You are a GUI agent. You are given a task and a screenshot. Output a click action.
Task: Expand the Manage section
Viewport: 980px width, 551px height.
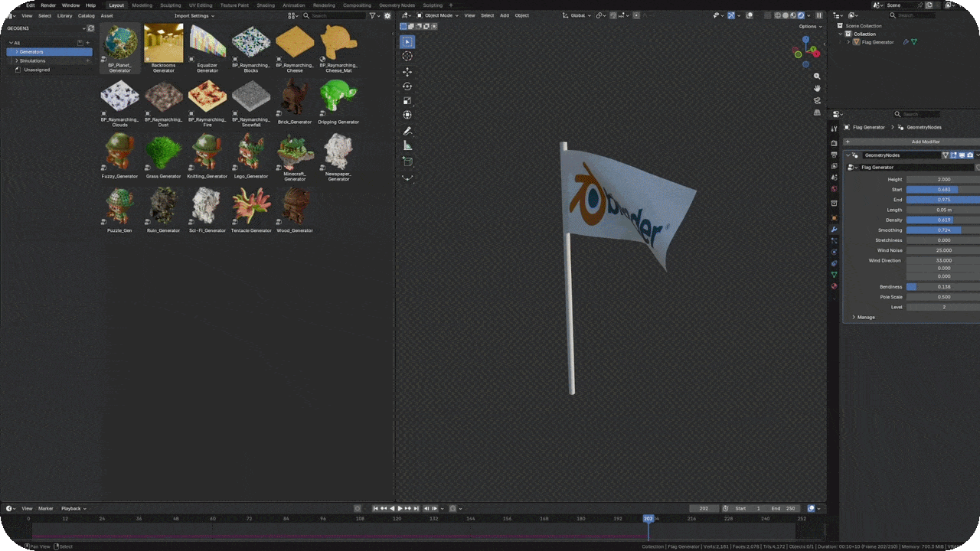[x=866, y=317]
